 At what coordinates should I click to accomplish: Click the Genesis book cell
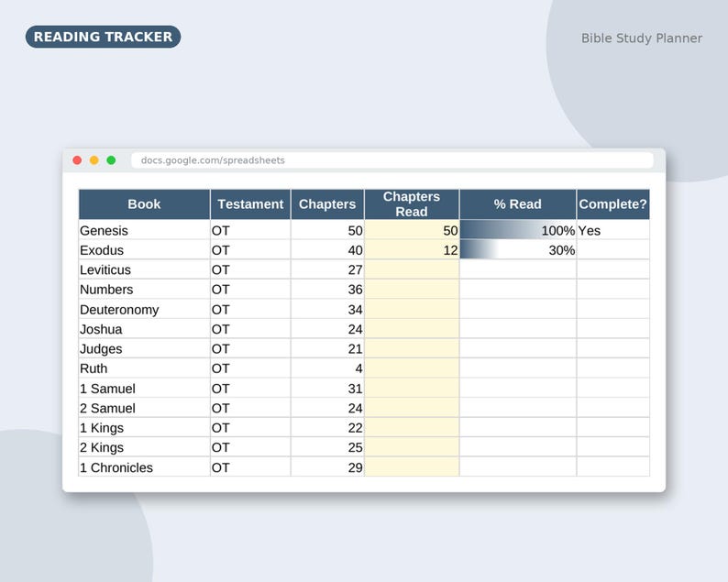[144, 230]
